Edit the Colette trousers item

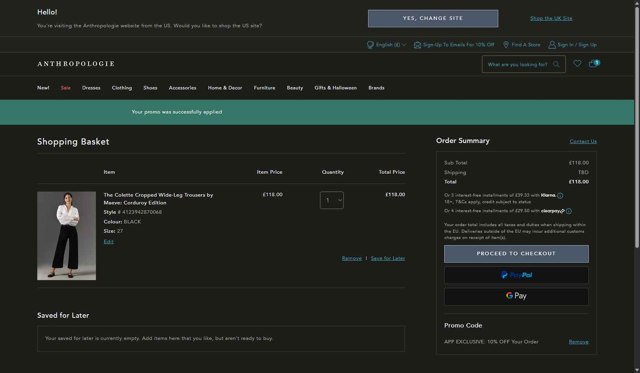pos(109,242)
